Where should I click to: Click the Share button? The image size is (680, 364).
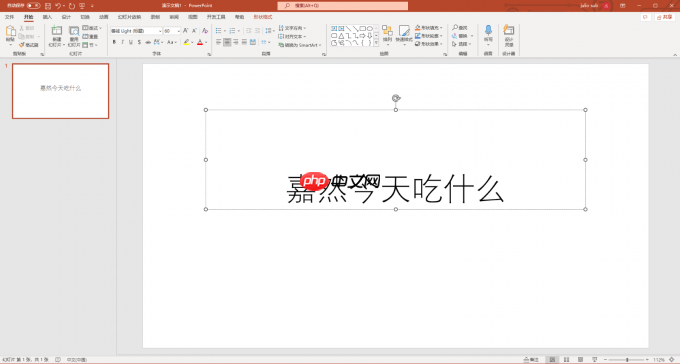(664, 17)
